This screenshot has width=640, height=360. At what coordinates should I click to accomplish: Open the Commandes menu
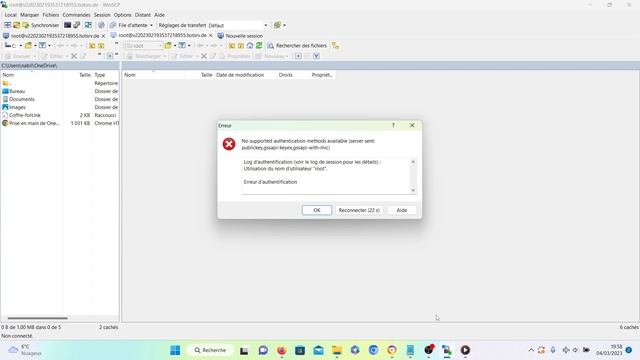point(76,15)
